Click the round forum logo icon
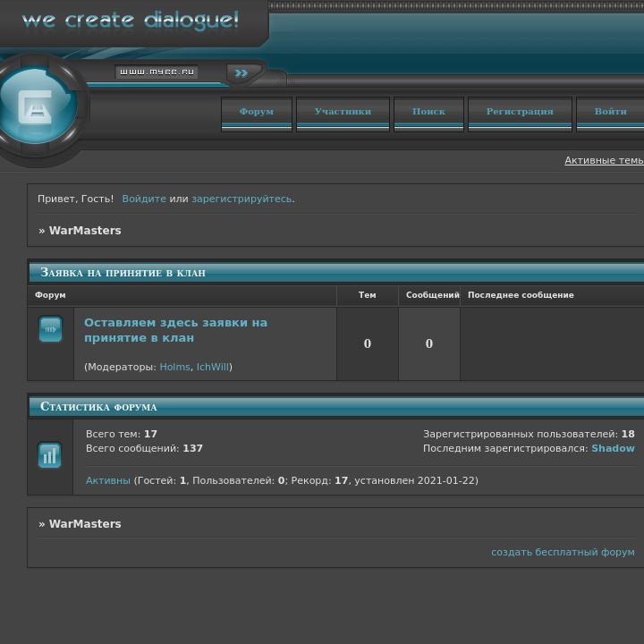The width and height of the screenshot is (644, 644). (x=38, y=106)
